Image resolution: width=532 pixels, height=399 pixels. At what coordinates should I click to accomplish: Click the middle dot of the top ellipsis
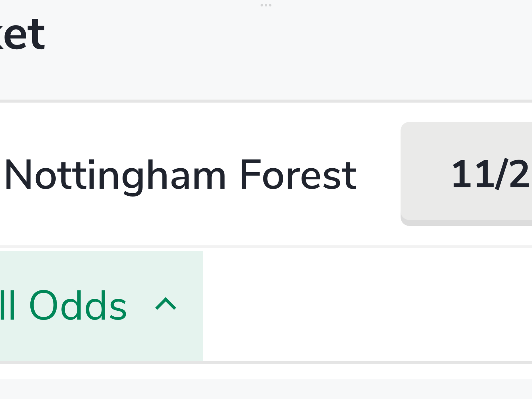(266, 5)
